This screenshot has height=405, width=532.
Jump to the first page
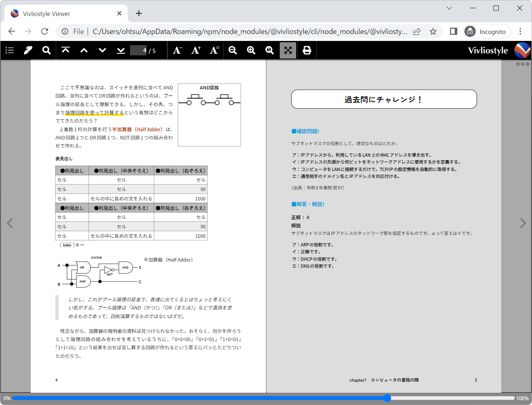point(65,50)
